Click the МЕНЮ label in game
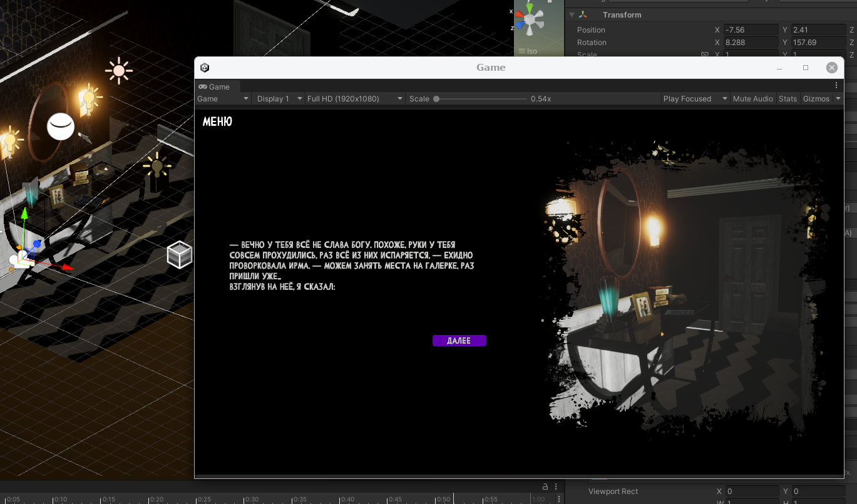 click(217, 122)
